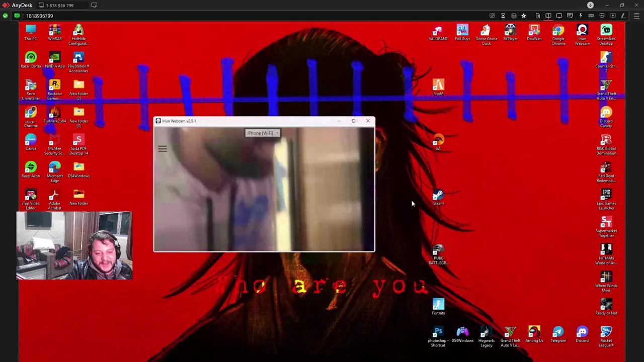Open the Fortnite desktop shortcut
644x362 pixels.
(438, 307)
